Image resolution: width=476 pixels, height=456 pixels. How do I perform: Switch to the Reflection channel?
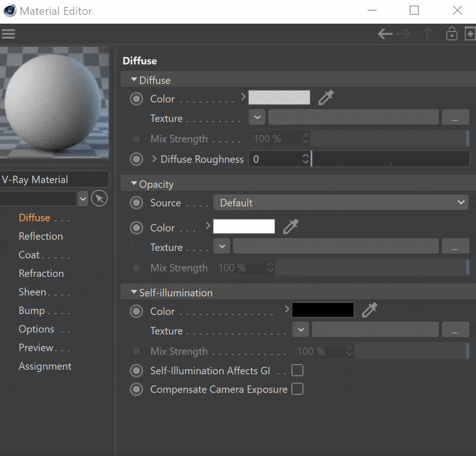[x=41, y=236]
